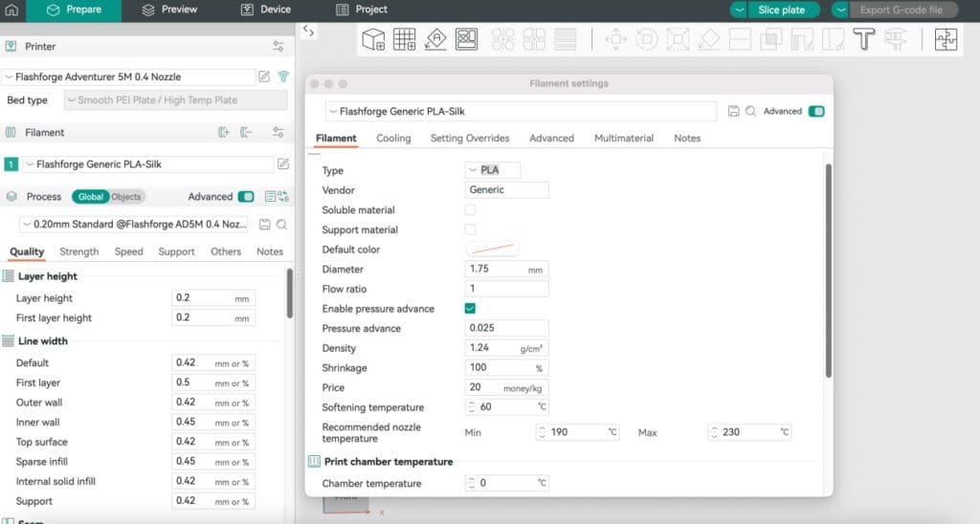This screenshot has height=524, width=980.
Task: Toggle Advanced switch in Process section
Action: pos(246,197)
